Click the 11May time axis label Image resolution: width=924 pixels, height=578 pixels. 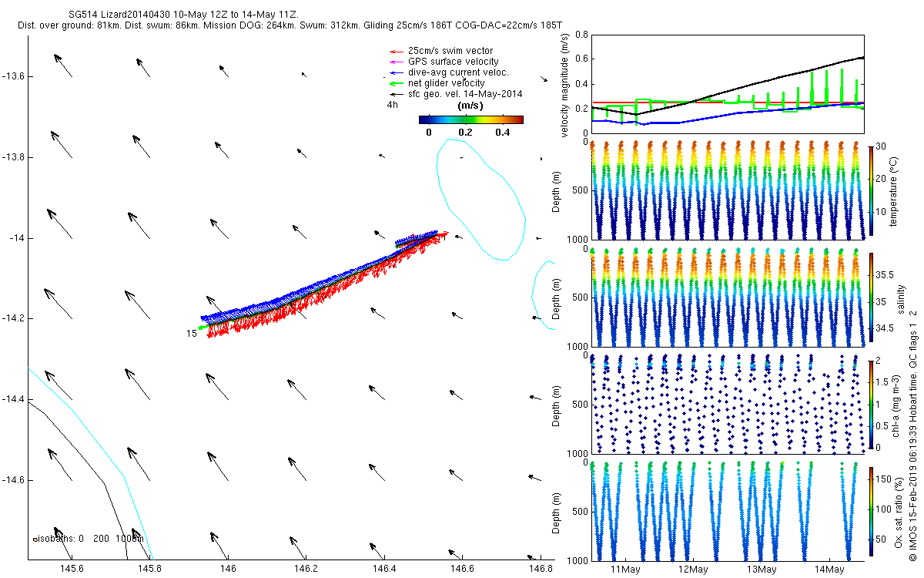tap(625, 570)
